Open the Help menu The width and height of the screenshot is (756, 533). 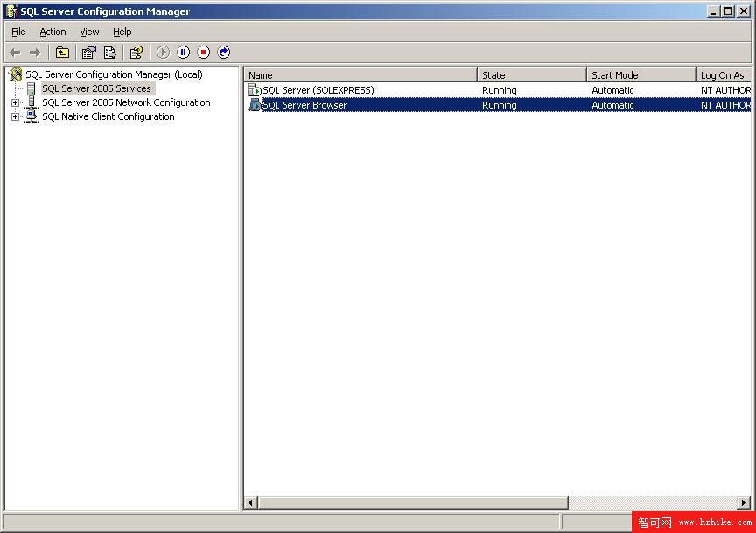122,32
